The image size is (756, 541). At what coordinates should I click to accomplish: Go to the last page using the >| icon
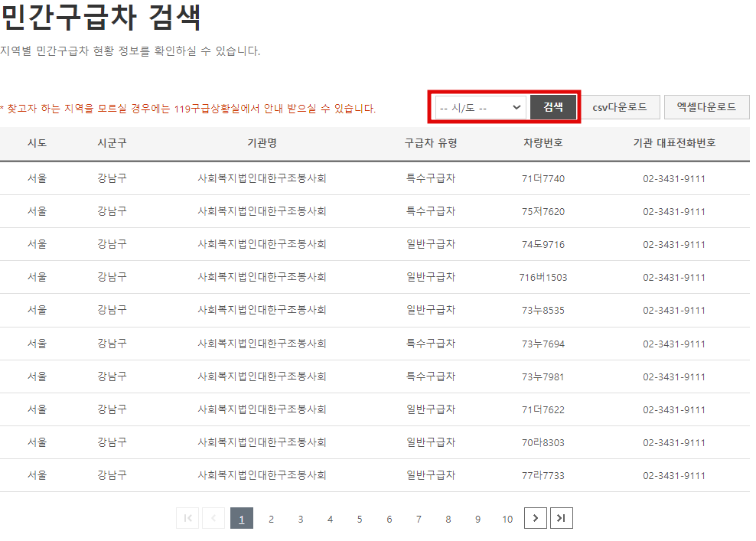point(562,518)
